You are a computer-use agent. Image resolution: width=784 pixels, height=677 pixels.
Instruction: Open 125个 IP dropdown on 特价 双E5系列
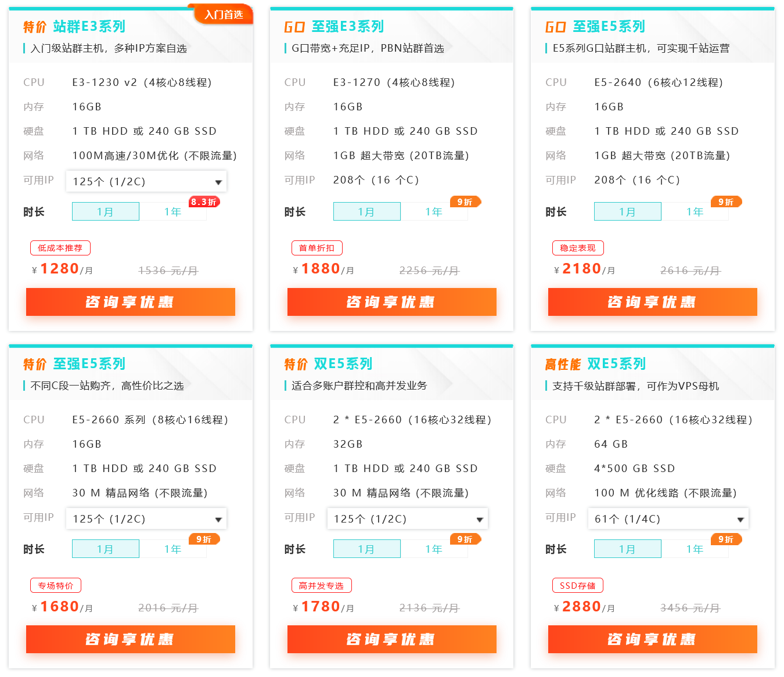click(x=408, y=518)
